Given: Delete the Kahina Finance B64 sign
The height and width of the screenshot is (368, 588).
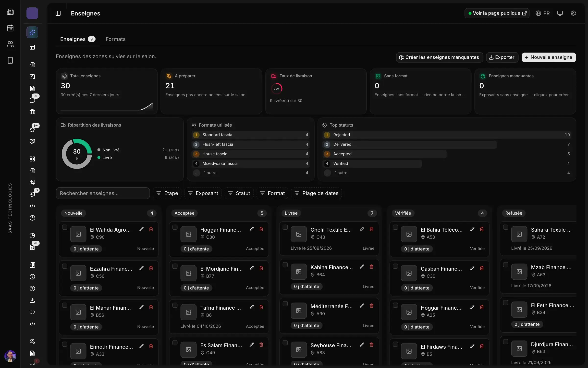Looking at the screenshot, I should pos(371,267).
